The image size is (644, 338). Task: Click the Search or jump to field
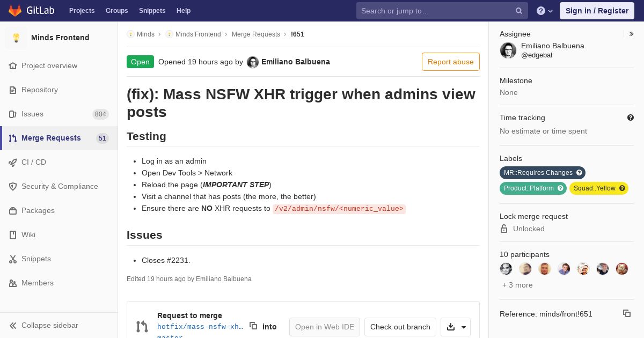[442, 11]
